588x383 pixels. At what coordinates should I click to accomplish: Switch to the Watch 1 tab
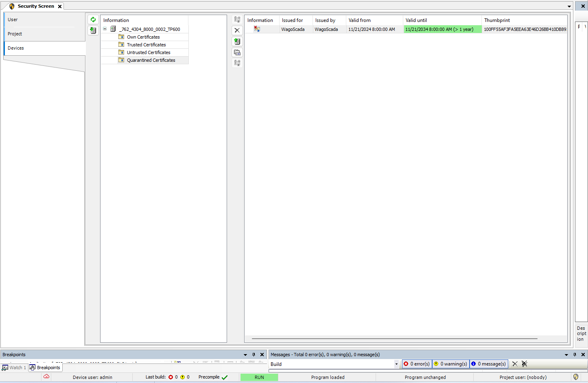[14, 368]
